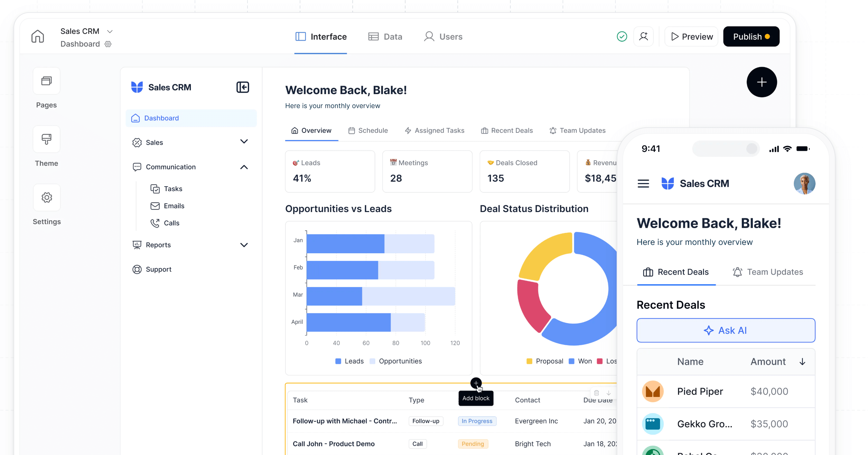
Task: Click the add-user icon near Preview
Action: pos(643,36)
